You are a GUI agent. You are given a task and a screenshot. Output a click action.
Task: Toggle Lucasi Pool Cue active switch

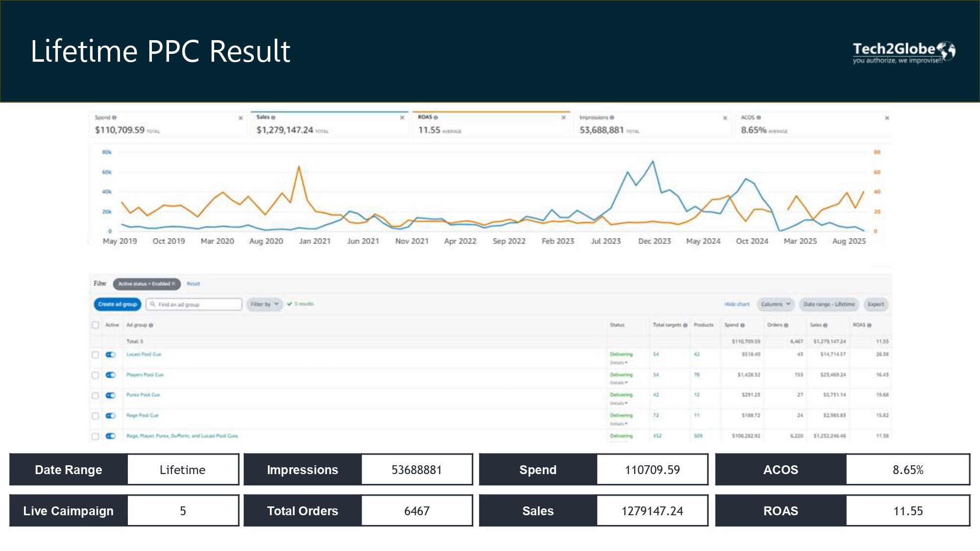[x=111, y=355]
